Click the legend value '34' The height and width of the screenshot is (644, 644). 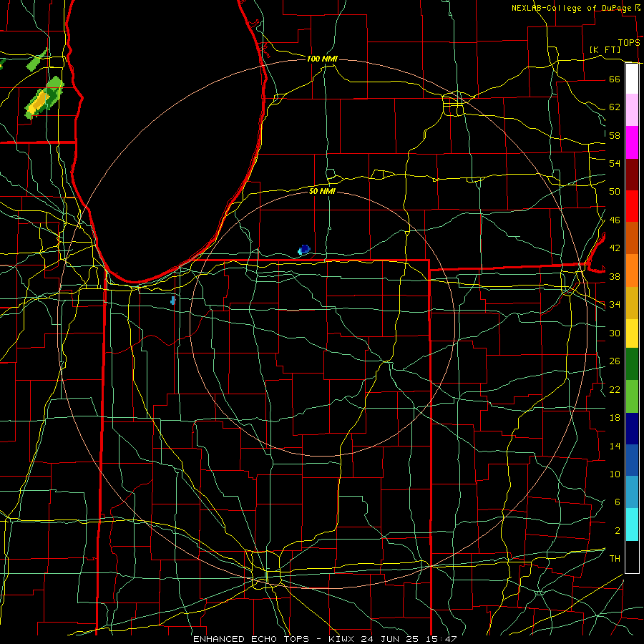[x=615, y=305]
